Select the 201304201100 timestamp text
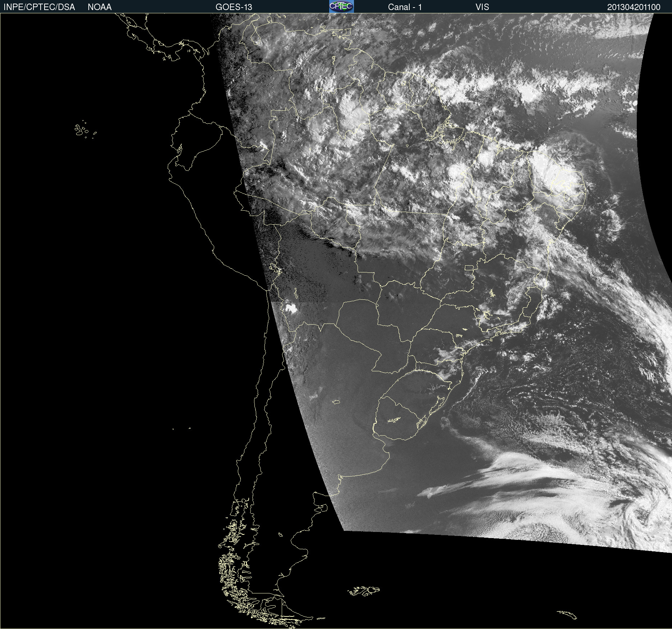The width and height of the screenshot is (672, 629). coord(634,7)
